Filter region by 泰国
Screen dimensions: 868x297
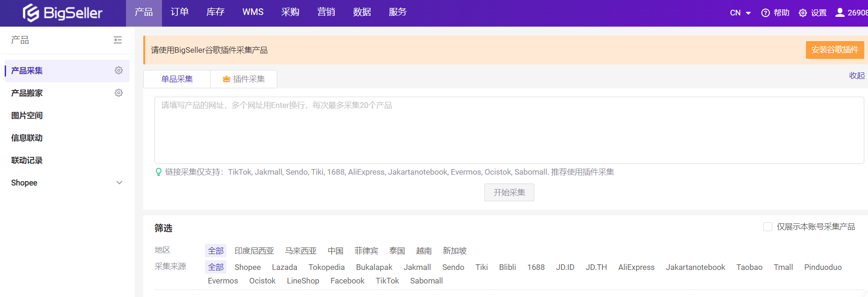click(x=397, y=251)
